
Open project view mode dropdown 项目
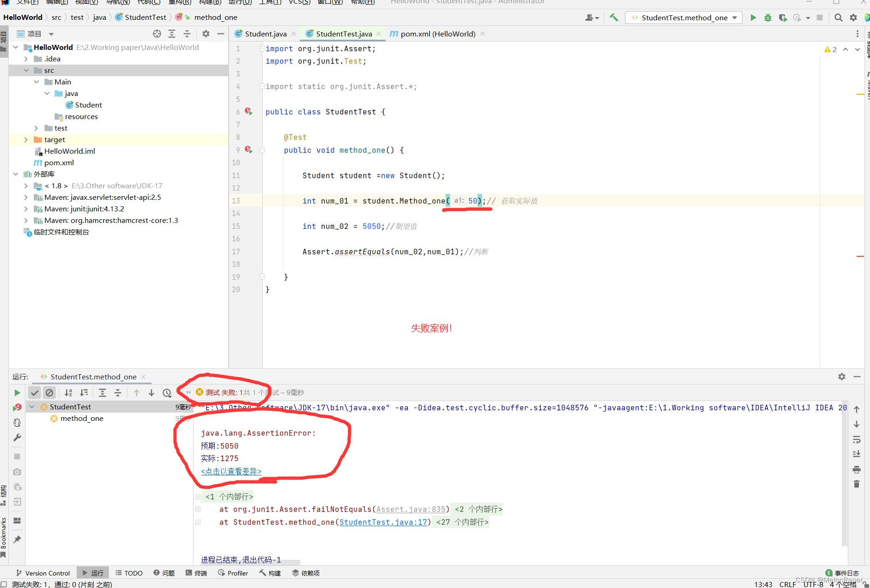tap(36, 34)
